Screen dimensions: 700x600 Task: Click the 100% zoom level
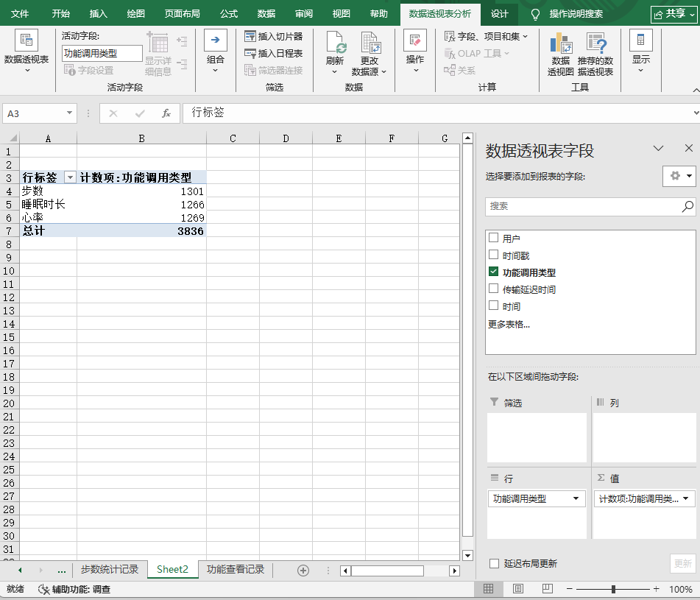tap(680, 589)
